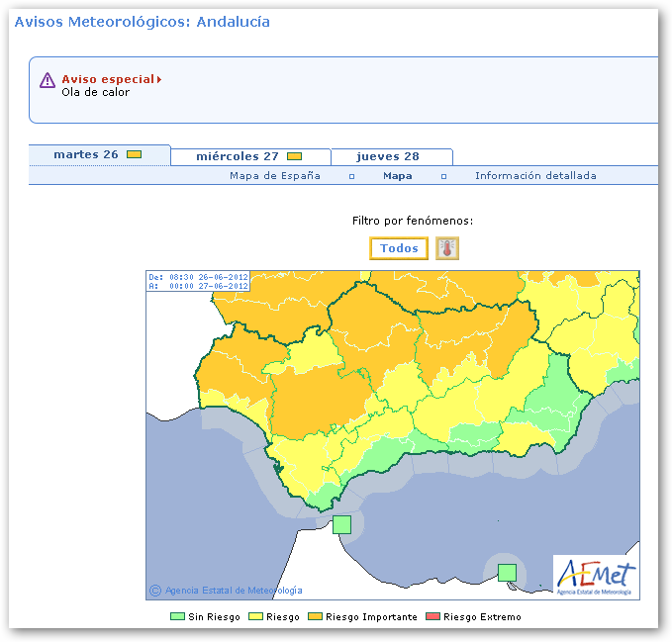Go to Información detallada
Viewport: 672px width, 642px height.
[x=535, y=176]
